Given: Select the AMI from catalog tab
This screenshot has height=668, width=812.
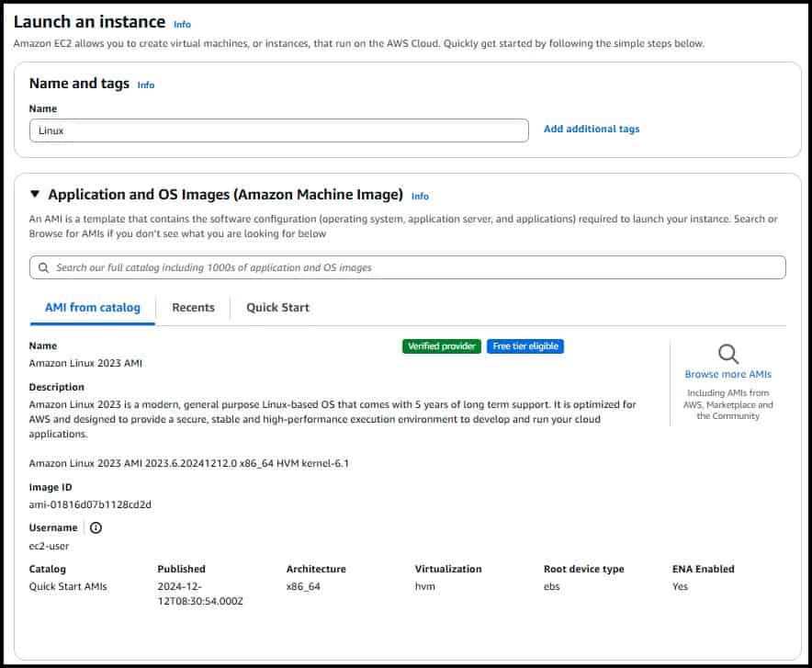Looking at the screenshot, I should pyautogui.click(x=93, y=307).
